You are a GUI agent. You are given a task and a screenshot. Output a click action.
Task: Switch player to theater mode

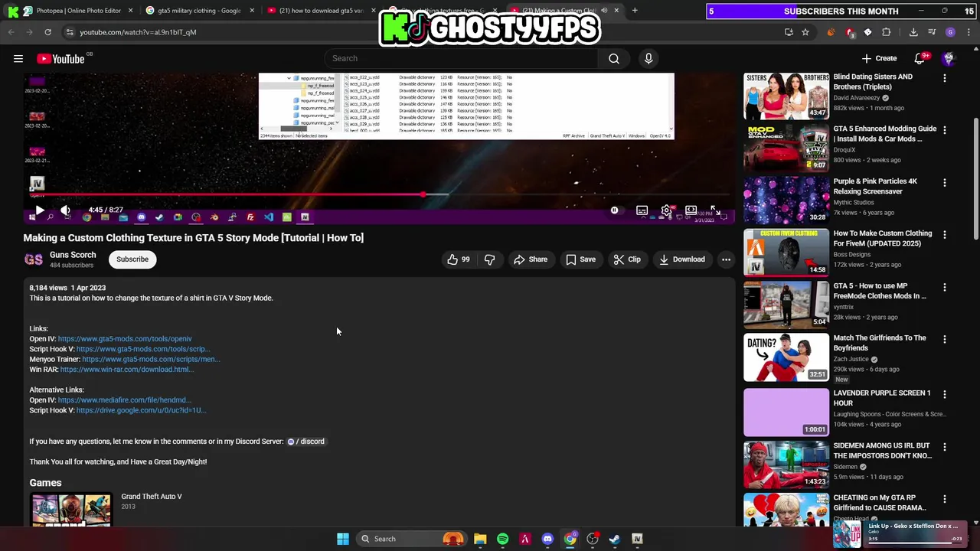point(691,210)
